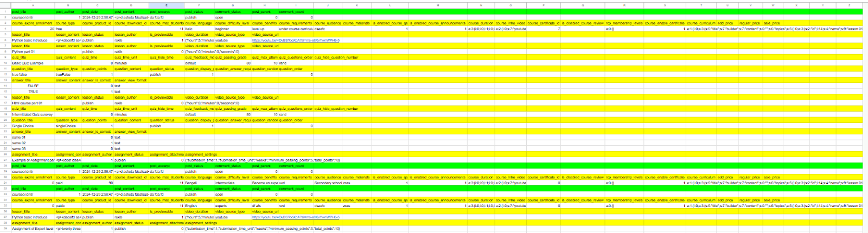
Task: Select the 'df afs' course benefits cell
Action: [x=265, y=206]
